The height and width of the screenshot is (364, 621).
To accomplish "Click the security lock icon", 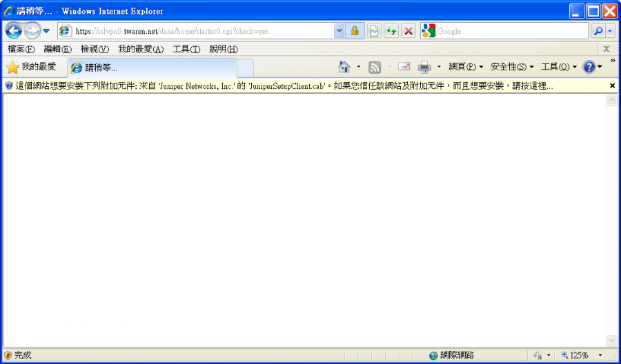I will point(355,31).
